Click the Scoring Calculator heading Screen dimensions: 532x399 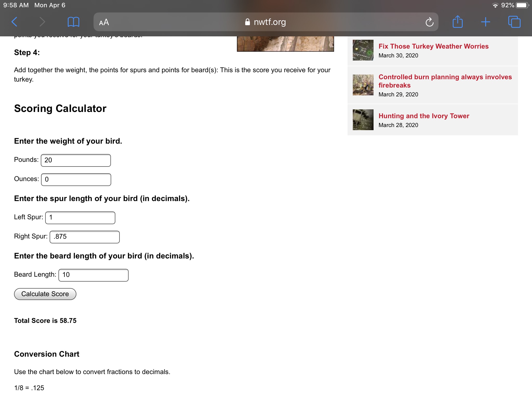[60, 109]
